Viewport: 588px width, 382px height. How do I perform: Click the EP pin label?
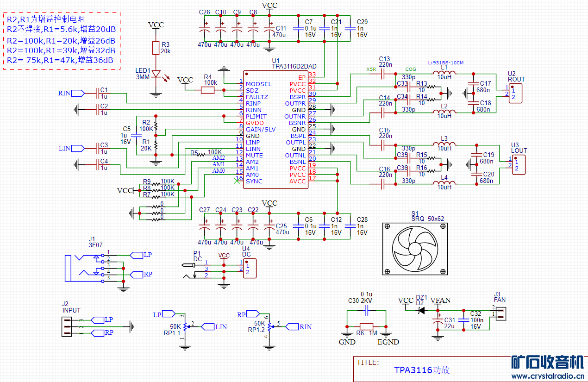click(x=302, y=78)
